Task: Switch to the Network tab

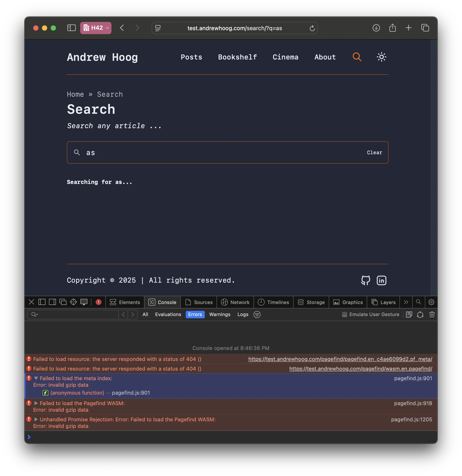Action: click(235, 302)
